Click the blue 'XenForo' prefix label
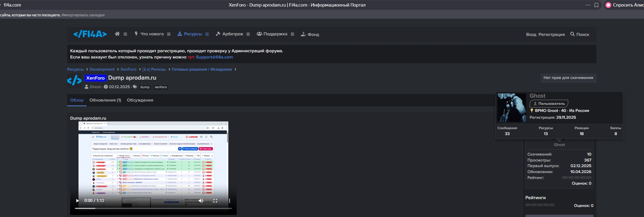644x217 pixels. point(95,78)
